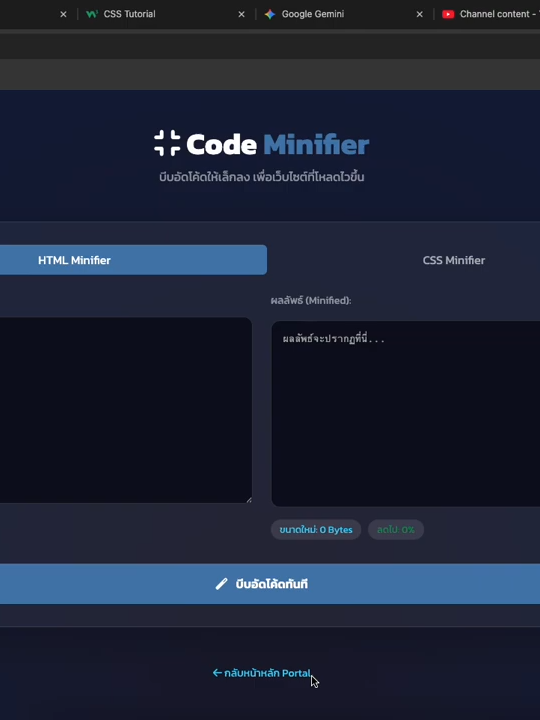Viewport: 540px width, 720px height.
Task: Focus the source code input textarea
Action: tap(126, 410)
